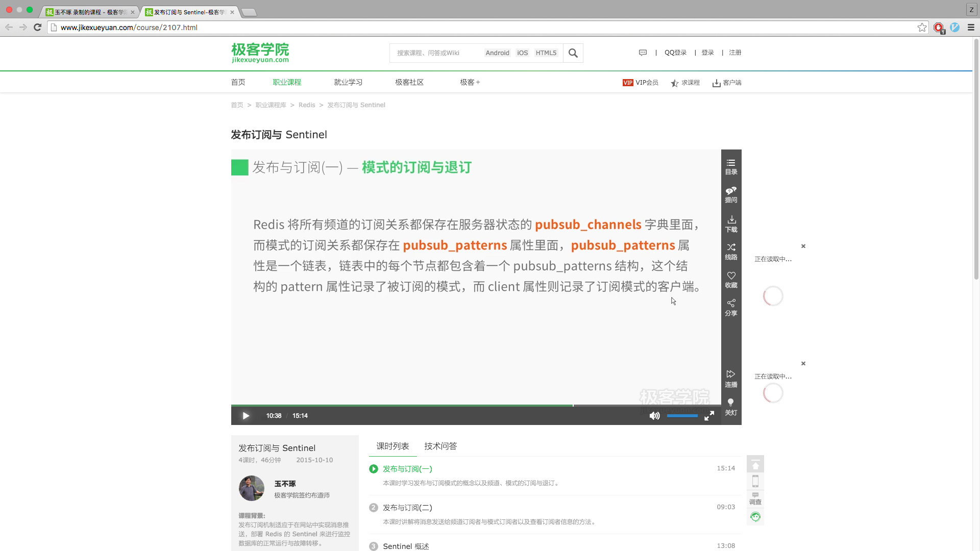Toggle 连播 continuous play
This screenshot has height=551, width=980.
tap(731, 379)
